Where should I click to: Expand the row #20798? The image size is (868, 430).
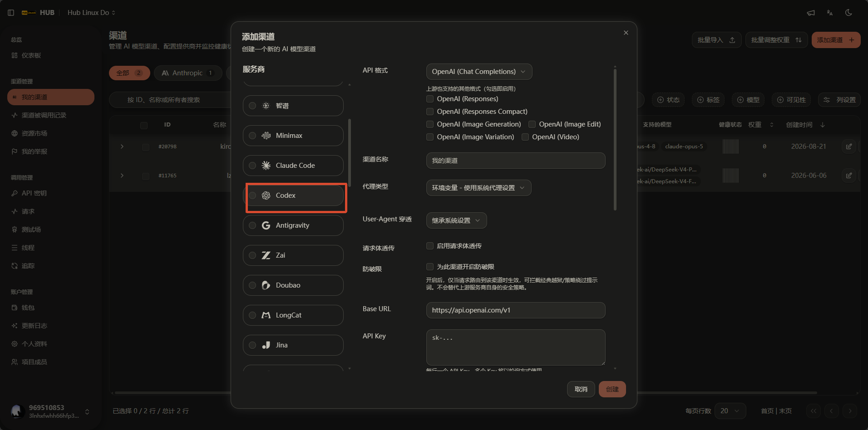point(122,147)
